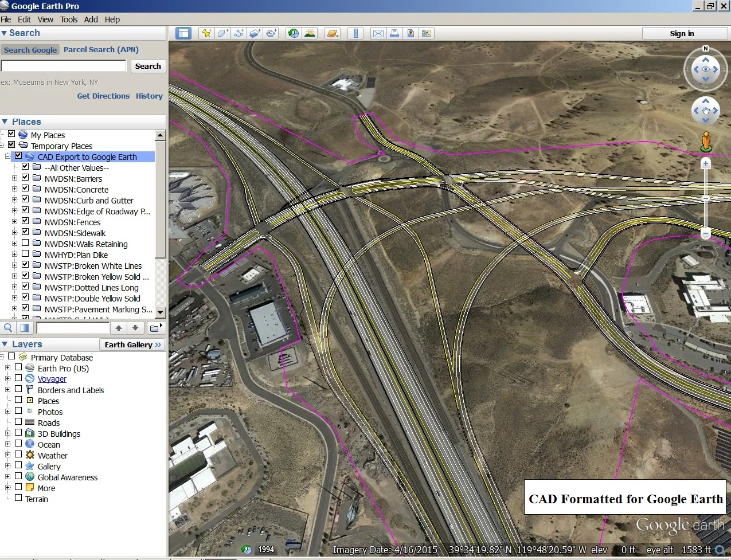Click the zoom slider track handle
Viewport: 731px width, 560px height.
tap(706, 198)
